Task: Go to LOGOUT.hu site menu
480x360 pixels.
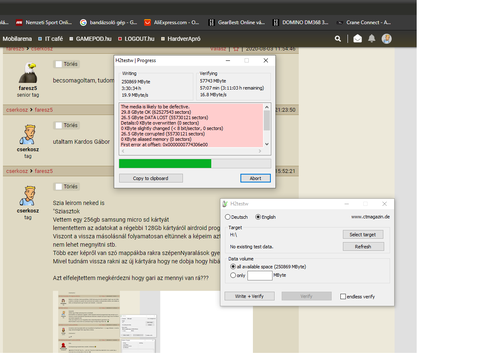Action: point(136,39)
